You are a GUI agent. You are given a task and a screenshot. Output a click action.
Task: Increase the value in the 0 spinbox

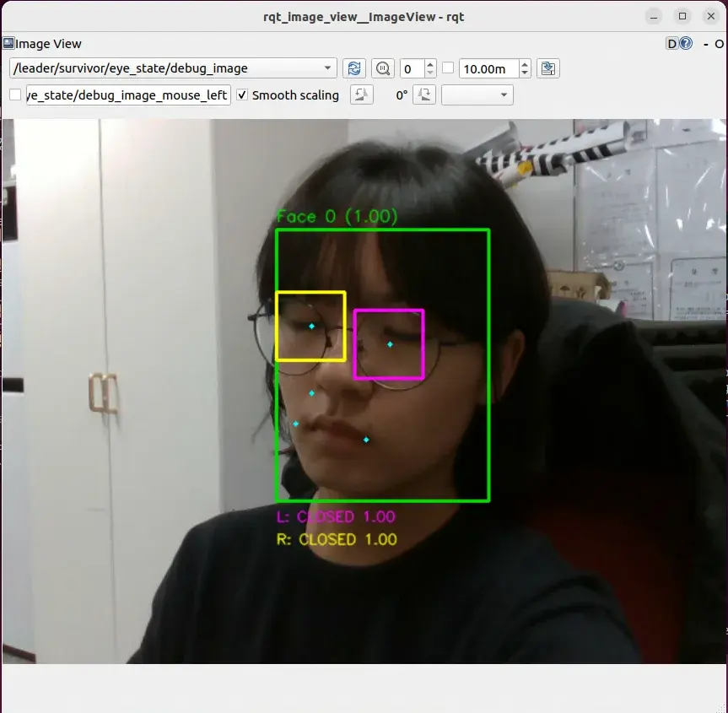(x=430, y=64)
